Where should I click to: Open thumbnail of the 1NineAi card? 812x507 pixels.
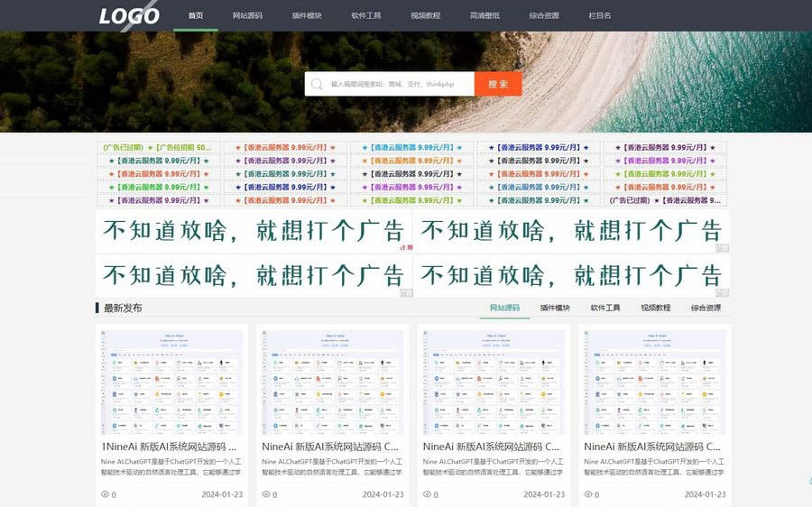[x=172, y=383]
